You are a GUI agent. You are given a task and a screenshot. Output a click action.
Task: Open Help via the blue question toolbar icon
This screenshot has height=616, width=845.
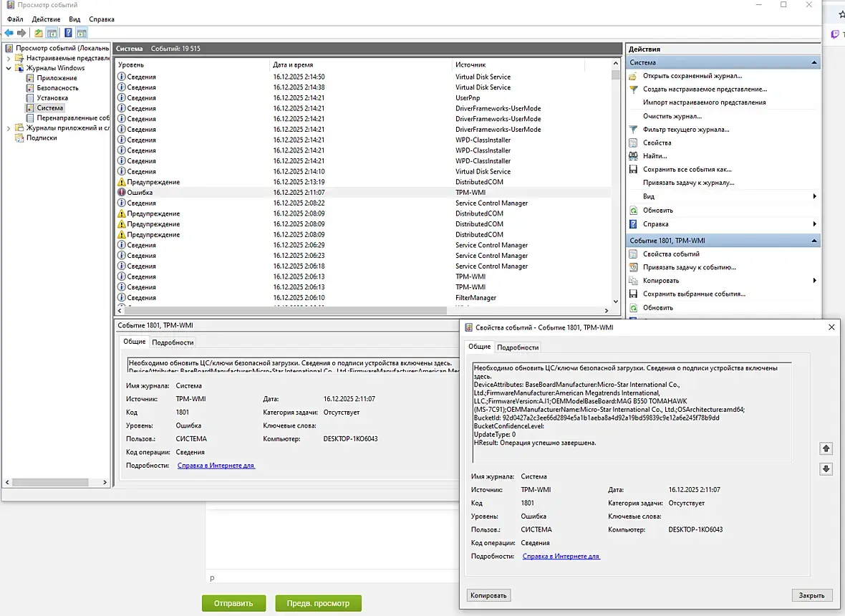tap(69, 33)
